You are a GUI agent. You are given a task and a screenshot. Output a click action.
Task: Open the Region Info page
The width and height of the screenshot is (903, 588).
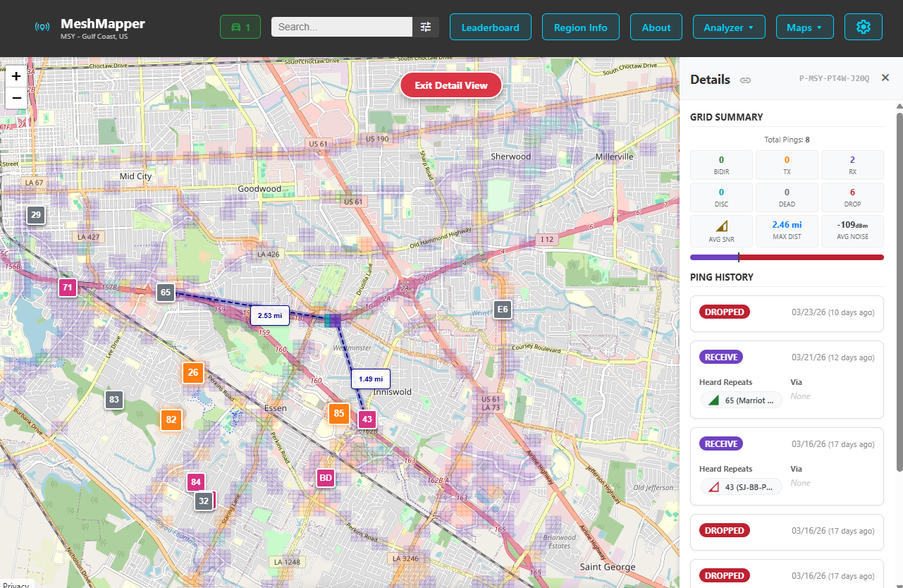pos(580,27)
